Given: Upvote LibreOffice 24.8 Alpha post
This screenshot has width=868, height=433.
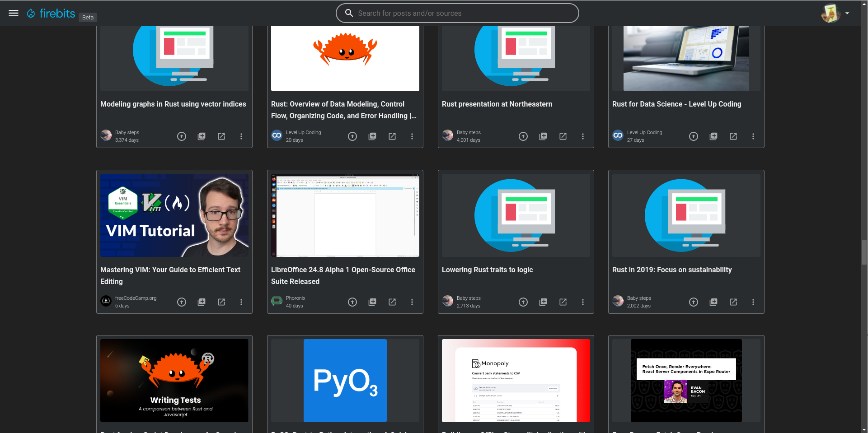Looking at the screenshot, I should click(352, 302).
